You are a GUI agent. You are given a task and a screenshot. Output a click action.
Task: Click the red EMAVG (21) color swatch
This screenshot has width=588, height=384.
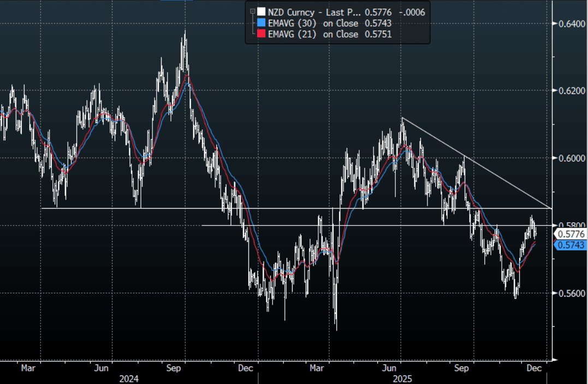click(x=262, y=34)
